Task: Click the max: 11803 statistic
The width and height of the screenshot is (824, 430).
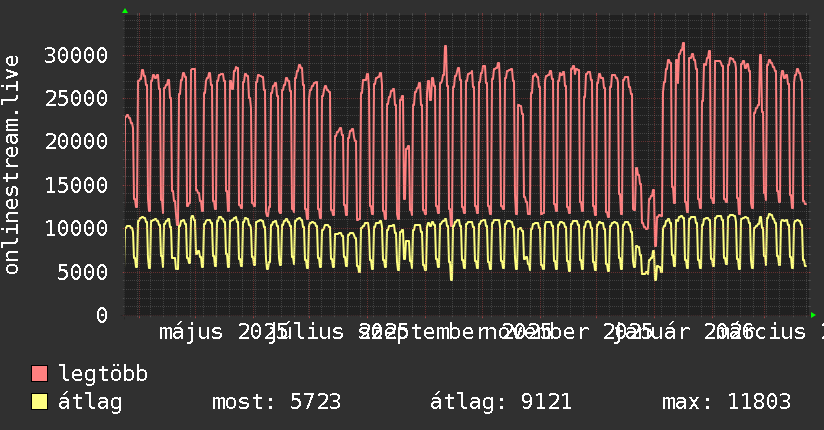Action: coord(726,402)
